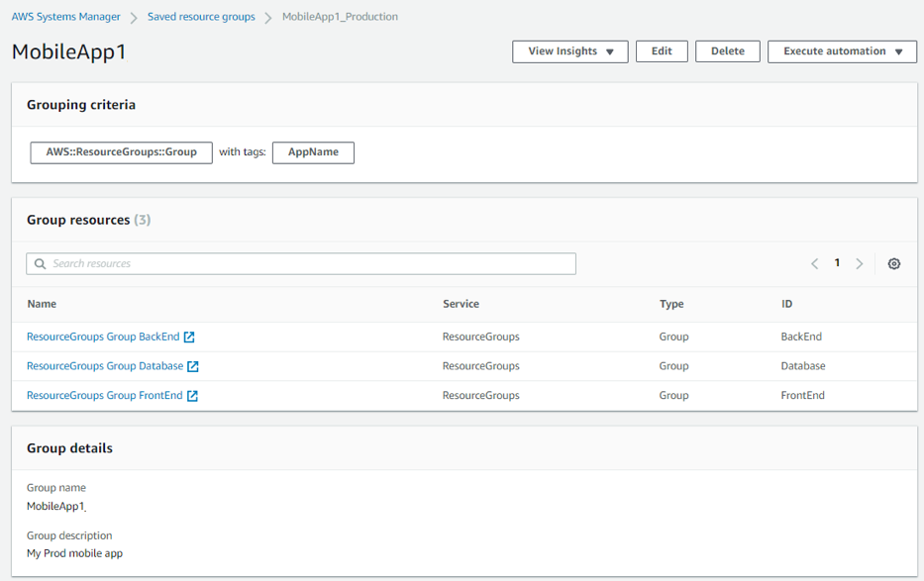The height and width of the screenshot is (581, 924).
Task: Click the ID column header
Action: (x=786, y=304)
